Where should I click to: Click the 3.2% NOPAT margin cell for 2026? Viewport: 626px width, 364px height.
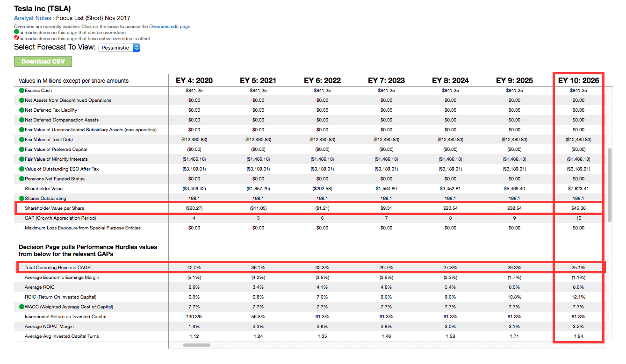pos(578,327)
